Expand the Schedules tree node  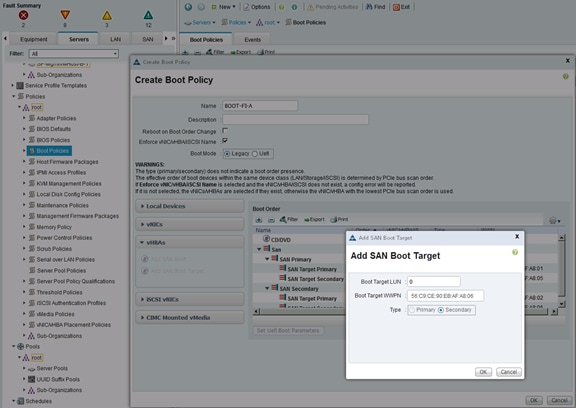(14, 401)
